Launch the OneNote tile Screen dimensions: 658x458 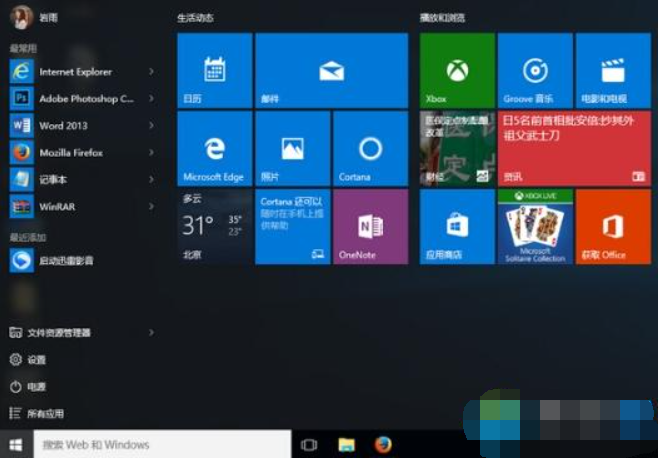point(370,227)
